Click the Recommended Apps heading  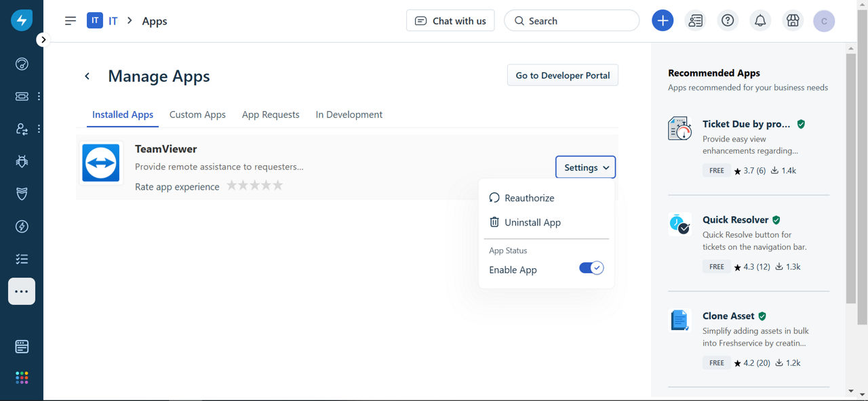point(714,72)
